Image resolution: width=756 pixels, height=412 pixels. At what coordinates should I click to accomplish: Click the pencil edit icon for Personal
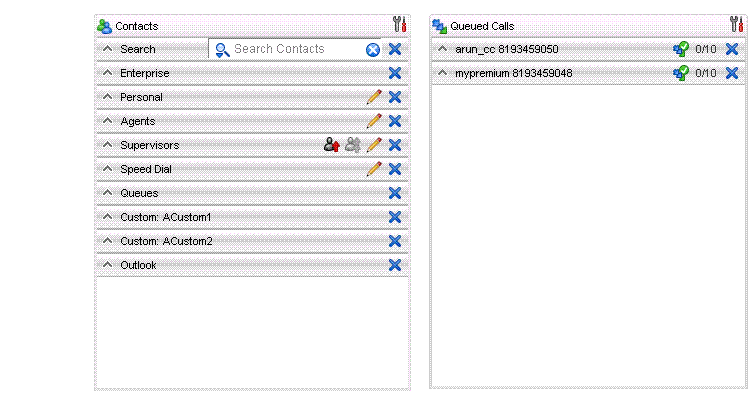click(x=374, y=97)
